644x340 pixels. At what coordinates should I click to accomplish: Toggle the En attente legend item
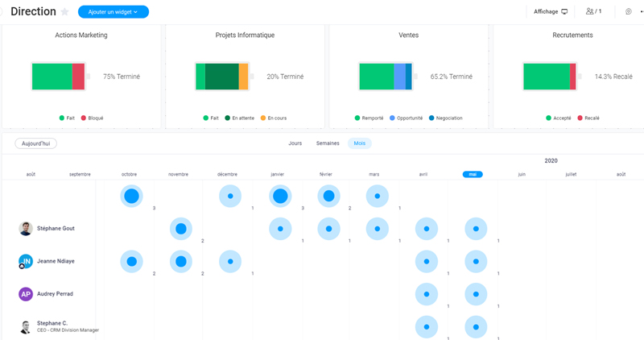click(x=240, y=118)
